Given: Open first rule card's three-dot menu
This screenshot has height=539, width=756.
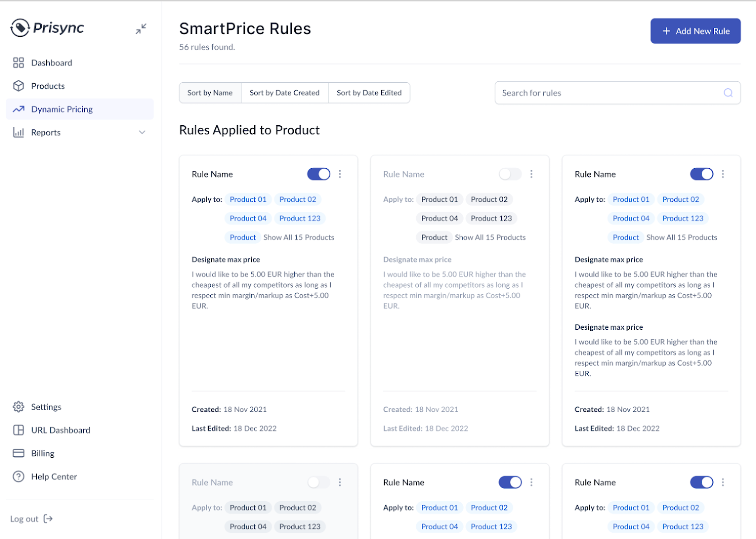Looking at the screenshot, I should [x=340, y=174].
